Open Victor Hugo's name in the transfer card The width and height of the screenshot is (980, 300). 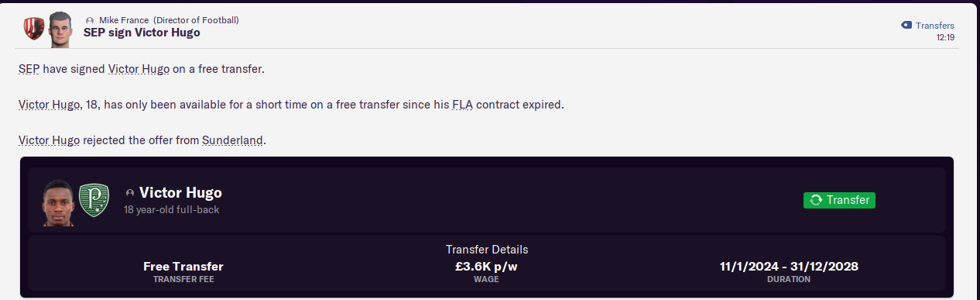click(180, 193)
